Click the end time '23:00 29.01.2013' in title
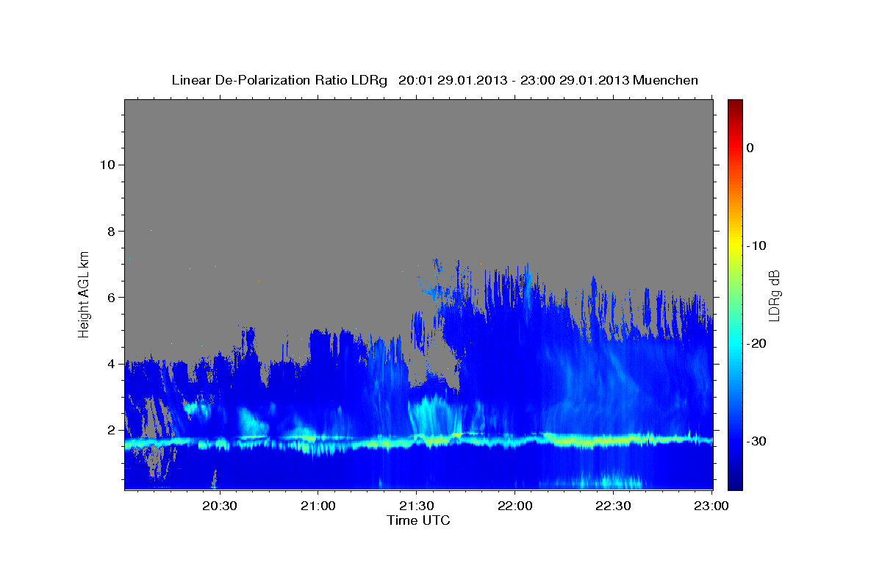 click(575, 80)
